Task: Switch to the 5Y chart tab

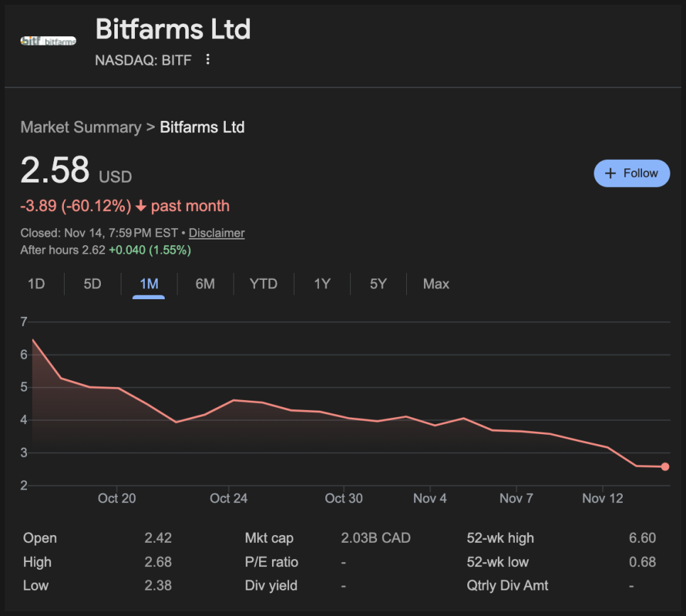Action: point(379,284)
